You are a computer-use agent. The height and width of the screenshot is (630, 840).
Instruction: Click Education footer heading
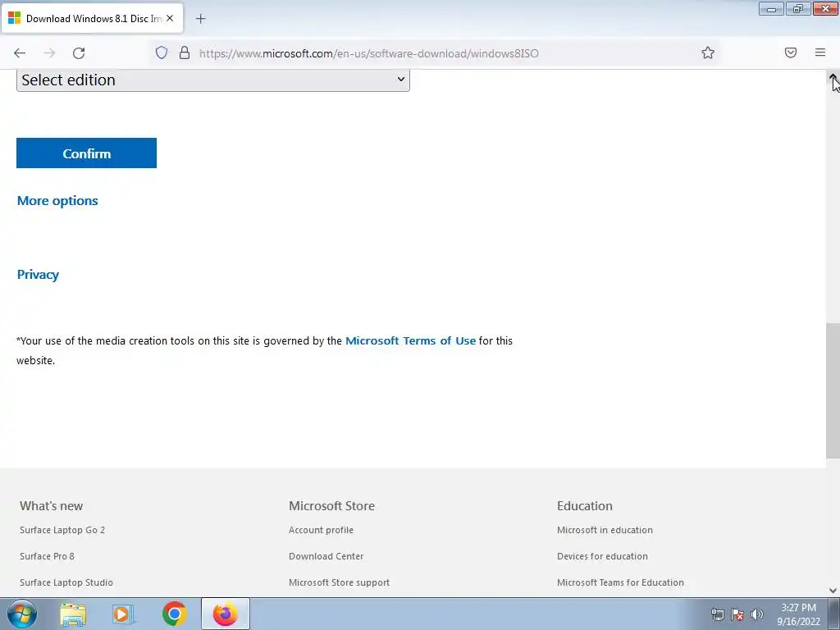coord(584,505)
